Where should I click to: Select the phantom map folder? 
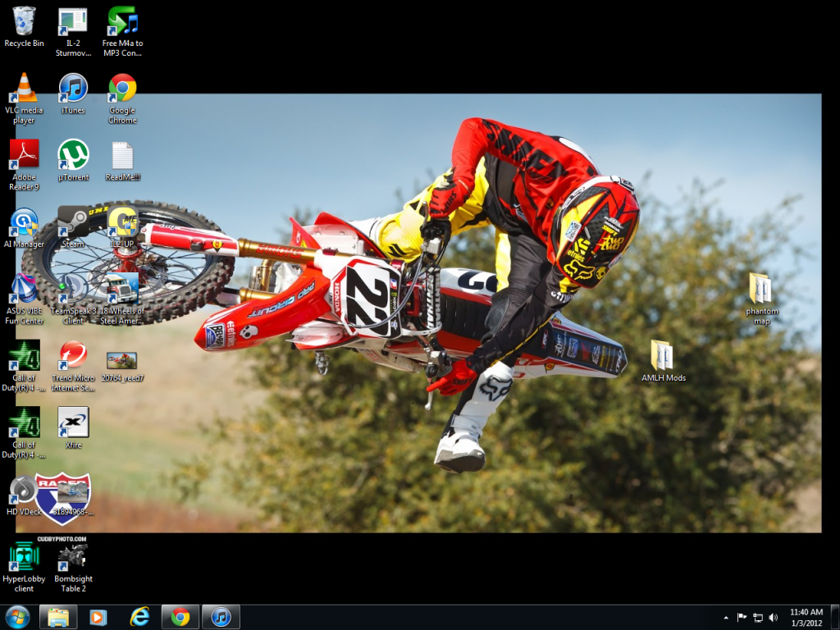click(x=761, y=290)
